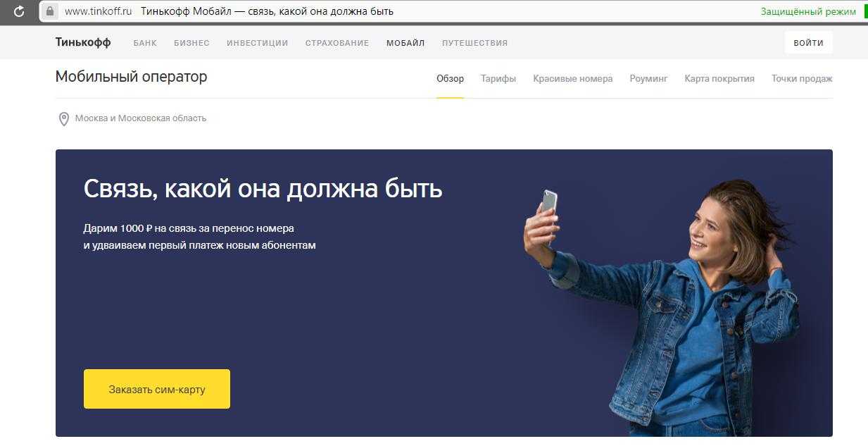Click the location pin icon
Viewport: 868px width, 446px height.
click(63, 119)
